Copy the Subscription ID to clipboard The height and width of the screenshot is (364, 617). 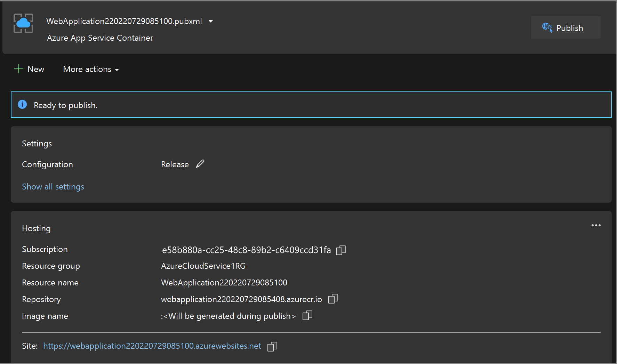pyautogui.click(x=341, y=250)
